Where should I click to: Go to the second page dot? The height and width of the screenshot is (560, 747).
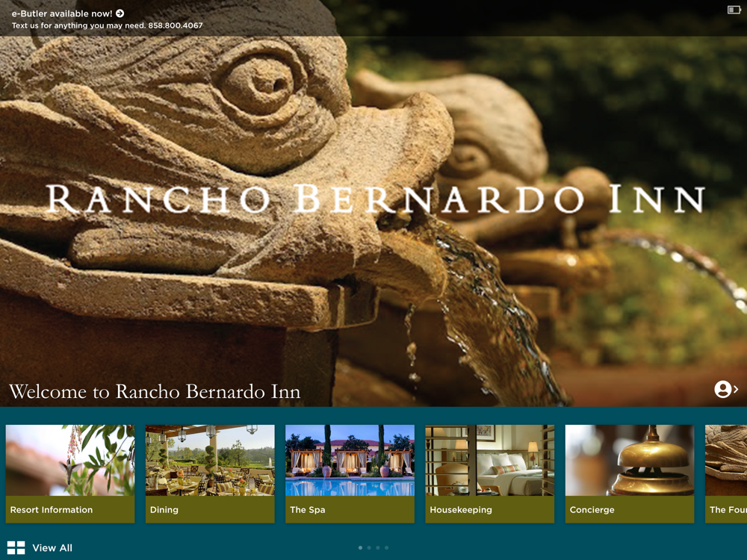[369, 547]
